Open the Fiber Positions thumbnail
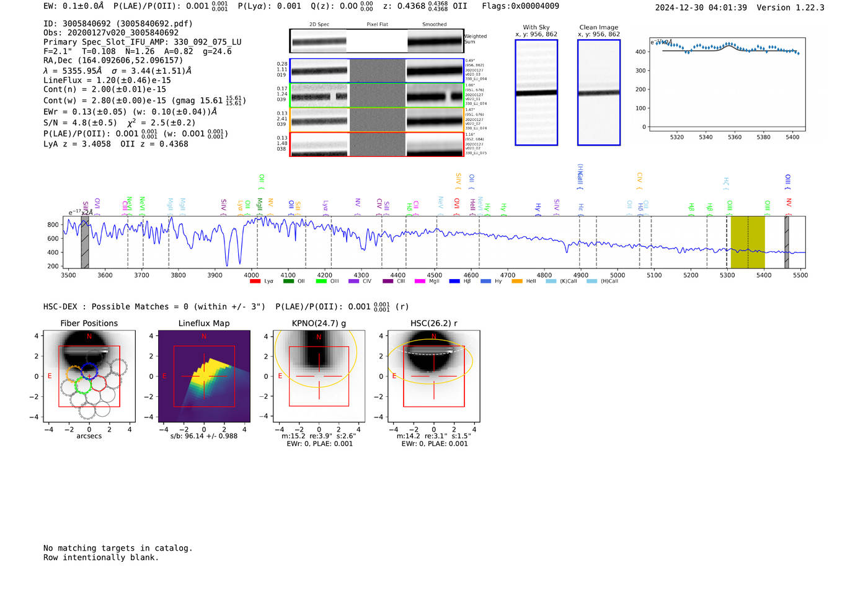The width and height of the screenshot is (868, 591). click(x=89, y=376)
